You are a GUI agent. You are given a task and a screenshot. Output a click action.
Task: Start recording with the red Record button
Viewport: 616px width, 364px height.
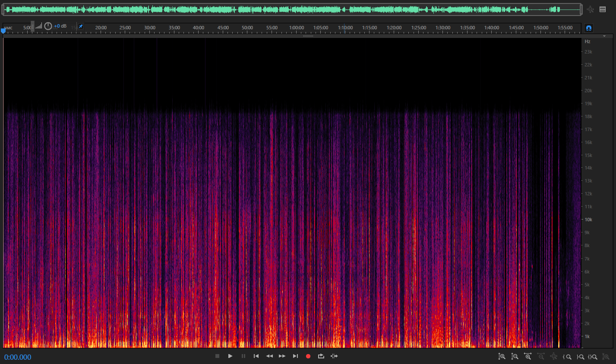click(308, 356)
